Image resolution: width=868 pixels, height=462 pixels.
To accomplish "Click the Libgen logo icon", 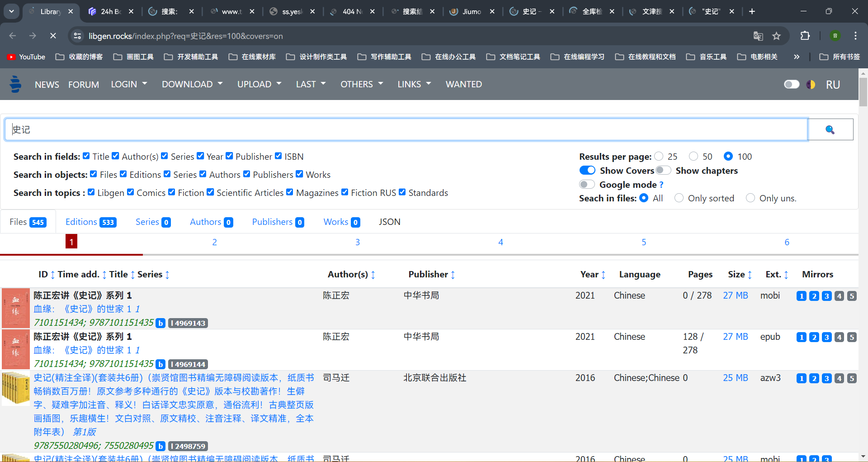I will point(15,84).
